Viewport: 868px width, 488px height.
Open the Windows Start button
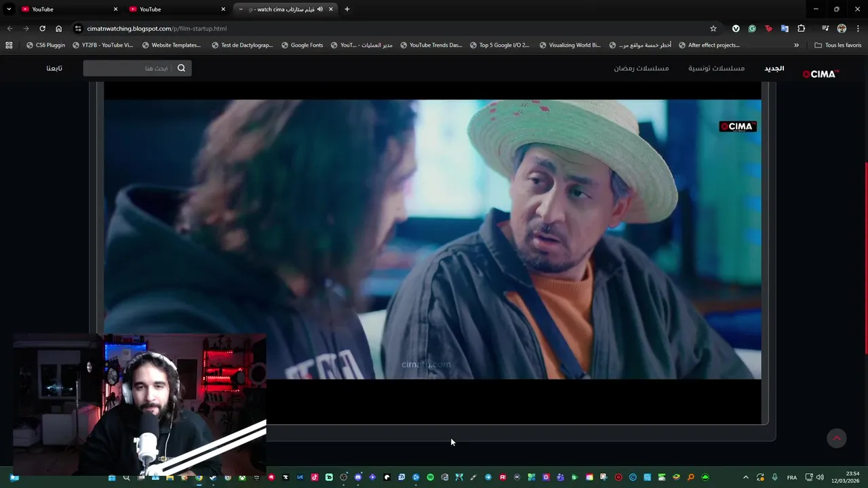[112, 477]
